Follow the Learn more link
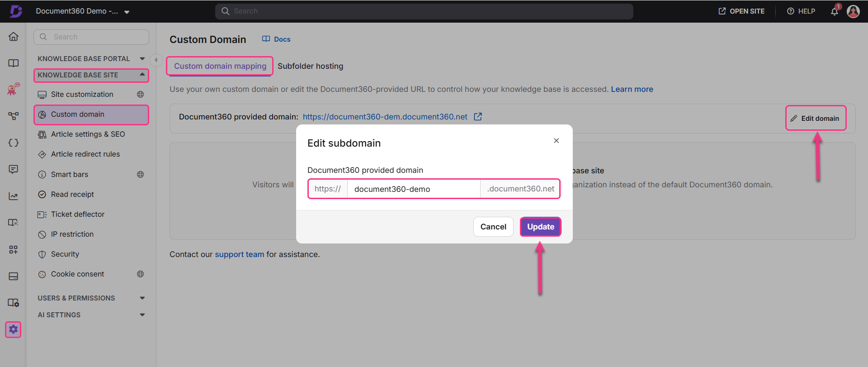The height and width of the screenshot is (367, 868). pos(632,90)
